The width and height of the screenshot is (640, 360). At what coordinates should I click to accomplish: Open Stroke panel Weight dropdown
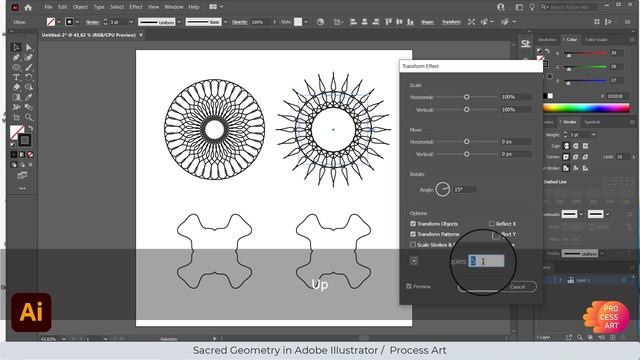(x=593, y=135)
